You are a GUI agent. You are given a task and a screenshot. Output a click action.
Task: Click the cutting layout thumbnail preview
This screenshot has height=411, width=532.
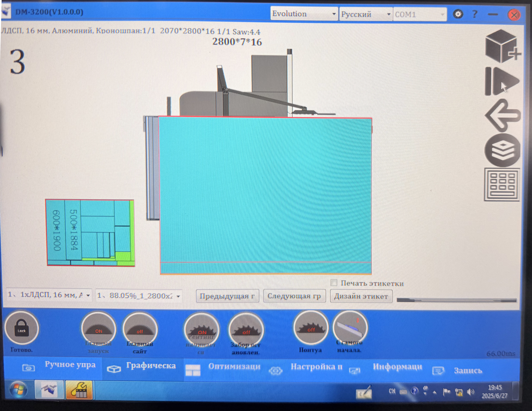(x=90, y=233)
